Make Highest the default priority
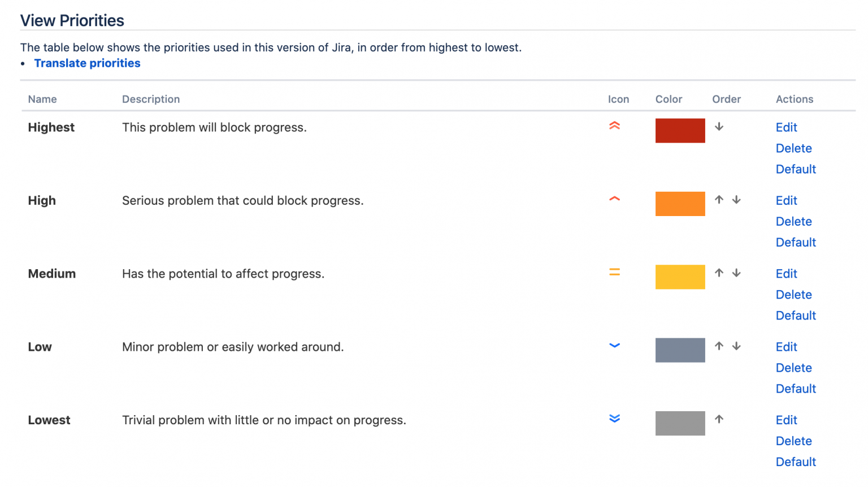Viewport: 868px width, 487px height. click(796, 169)
